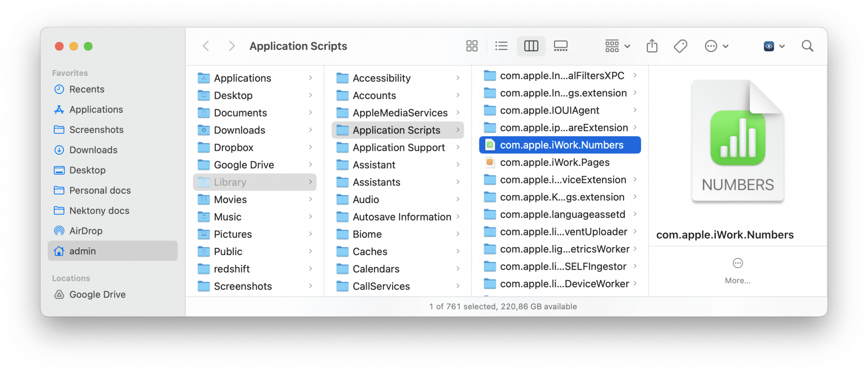Expand com.apple.K...gs.extension chevron

pos(635,197)
